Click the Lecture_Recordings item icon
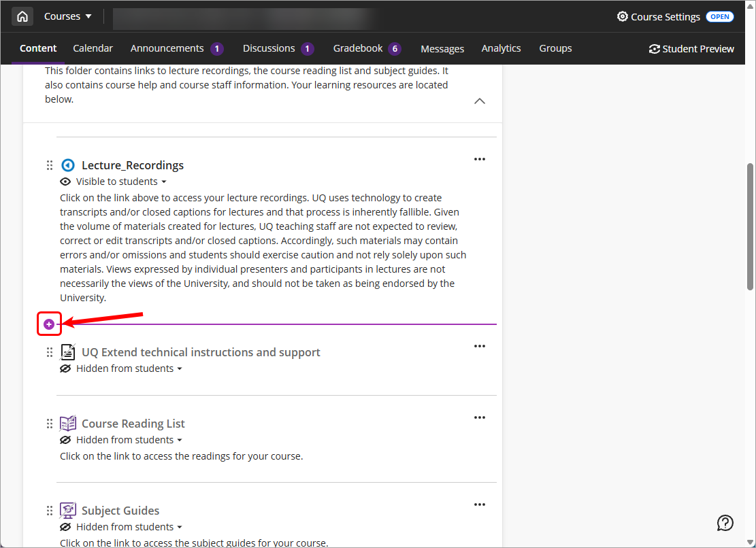Viewport: 756px width, 548px height. coord(68,165)
